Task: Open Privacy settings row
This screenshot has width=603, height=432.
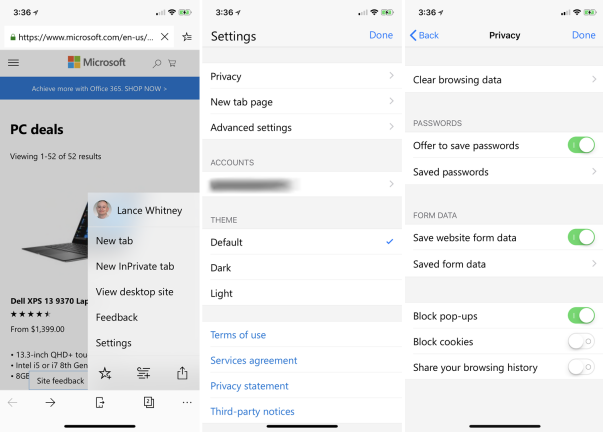Action: tap(302, 76)
